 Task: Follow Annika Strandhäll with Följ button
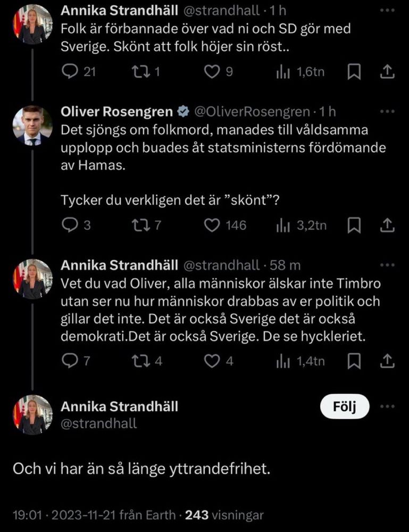pyautogui.click(x=344, y=408)
